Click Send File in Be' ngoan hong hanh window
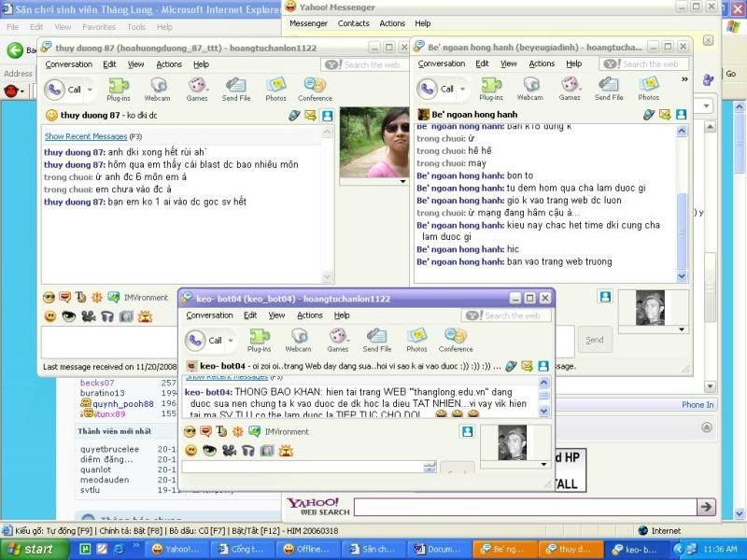747x560 pixels. [609, 89]
